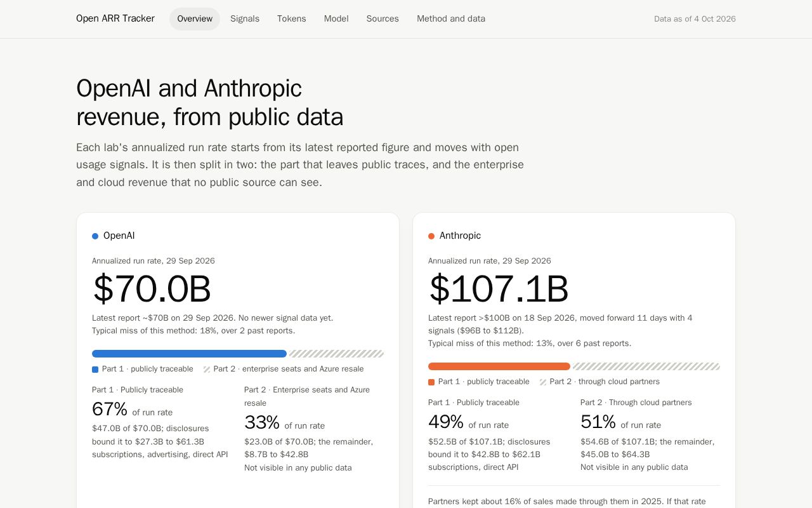Click the "49%" publicly traceable share

[446, 422]
